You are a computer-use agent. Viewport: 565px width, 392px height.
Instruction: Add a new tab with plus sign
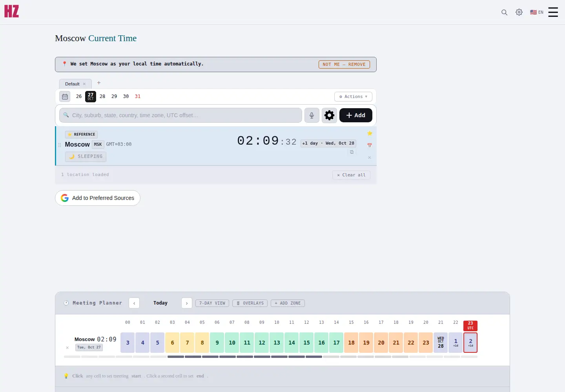click(x=99, y=83)
